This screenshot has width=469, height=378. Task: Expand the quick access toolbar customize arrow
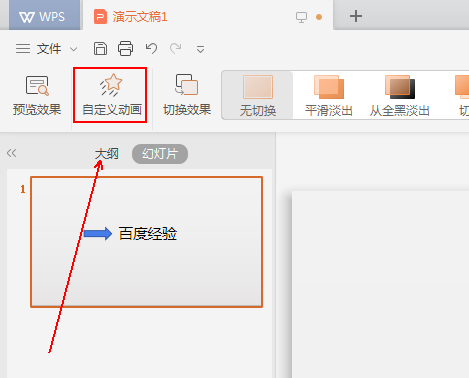click(200, 50)
